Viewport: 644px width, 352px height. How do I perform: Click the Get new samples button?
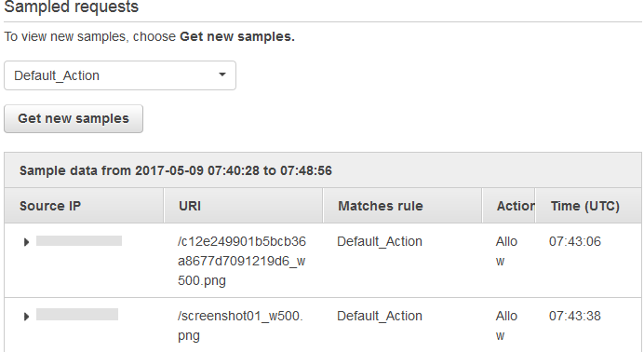pos(74,118)
